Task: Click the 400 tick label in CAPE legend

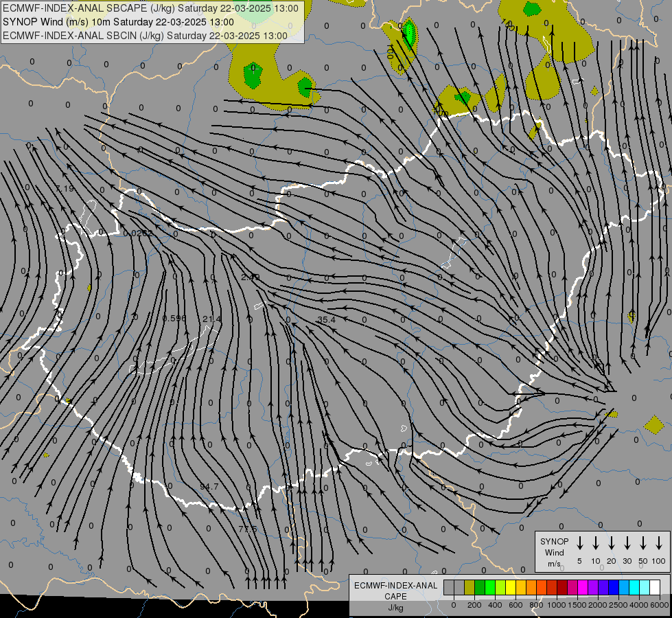Action: click(495, 605)
